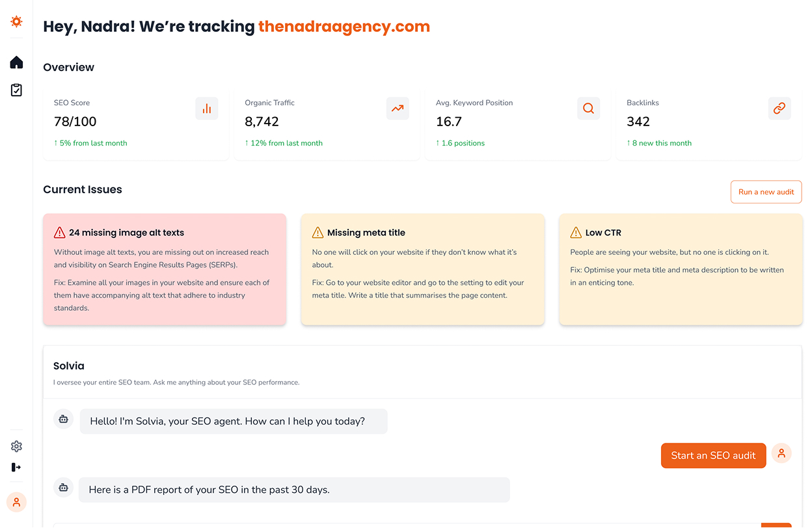Open the user avatar at sidebar bottom
This screenshot has width=812, height=528.
point(16,502)
